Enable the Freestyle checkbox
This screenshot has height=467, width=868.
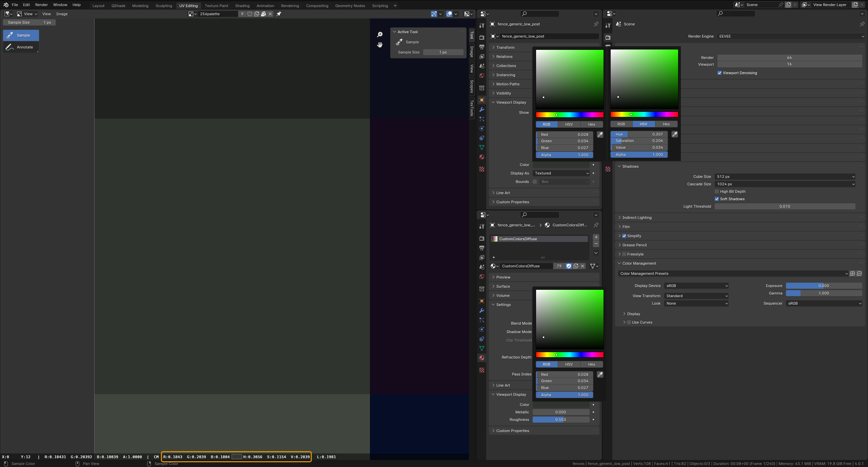click(x=624, y=254)
